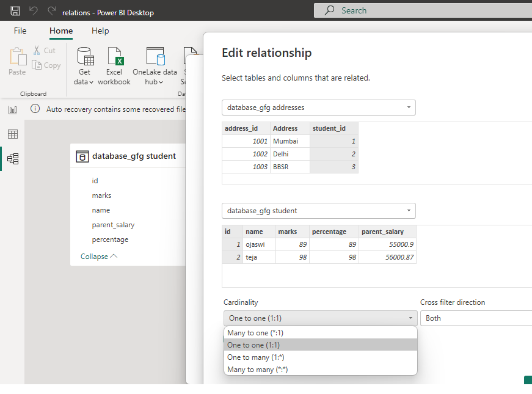This screenshot has height=394, width=532.
Task: Choose One to many (1:*) cardinality
Action: (x=320, y=357)
